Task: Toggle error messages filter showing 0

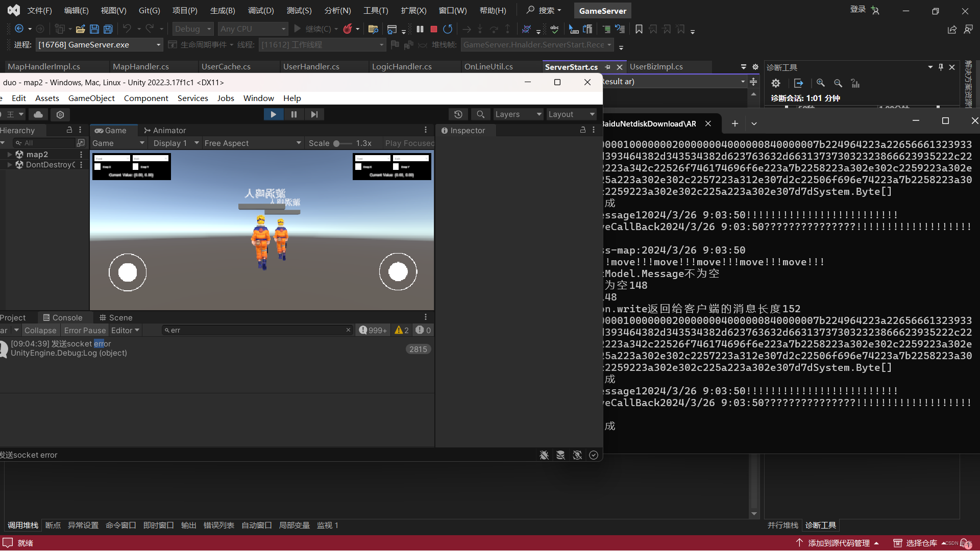Action: point(423,330)
